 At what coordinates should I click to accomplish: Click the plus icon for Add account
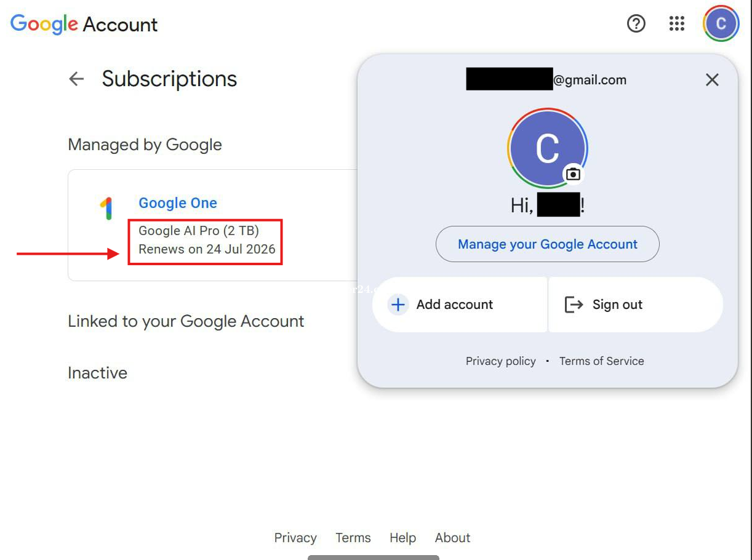coord(398,305)
